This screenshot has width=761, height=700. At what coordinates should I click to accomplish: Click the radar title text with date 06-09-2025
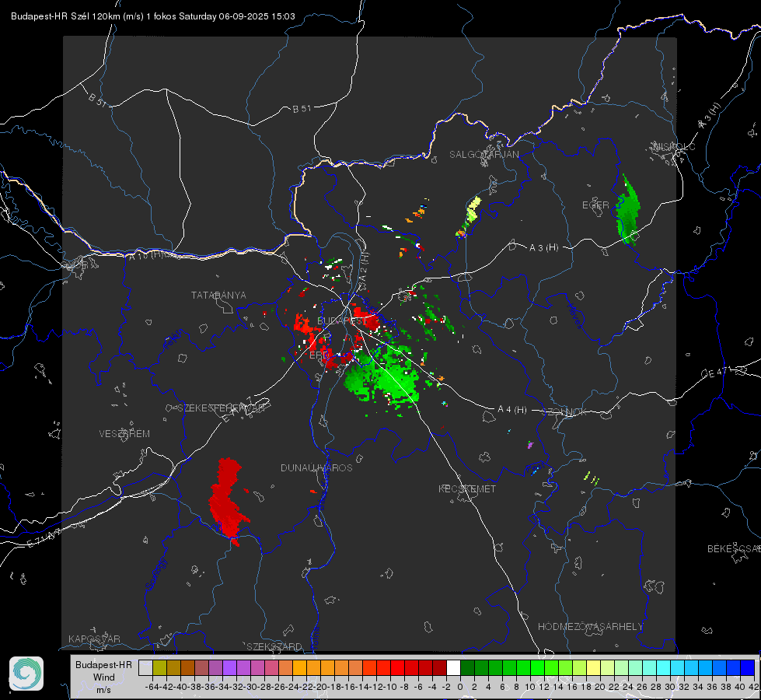coord(153,16)
